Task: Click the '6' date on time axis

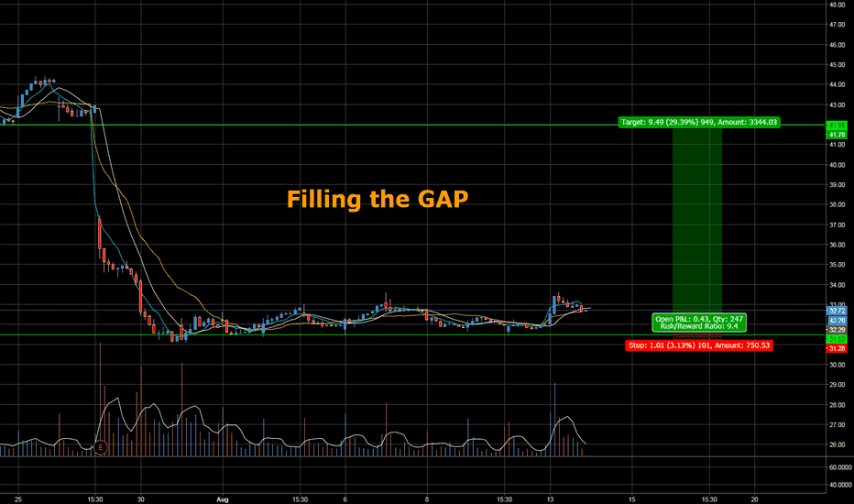Action: click(x=345, y=499)
